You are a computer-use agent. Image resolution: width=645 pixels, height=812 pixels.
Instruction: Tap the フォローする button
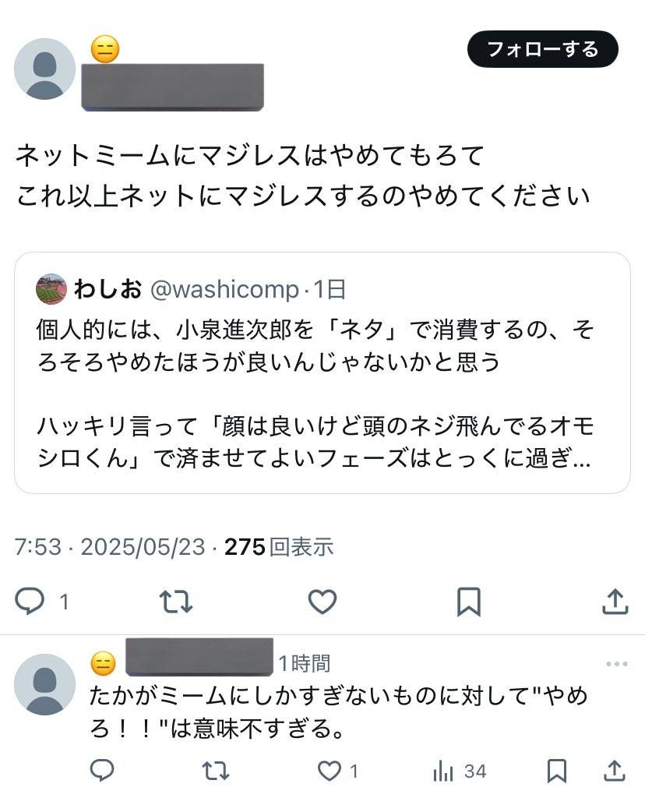(542, 50)
